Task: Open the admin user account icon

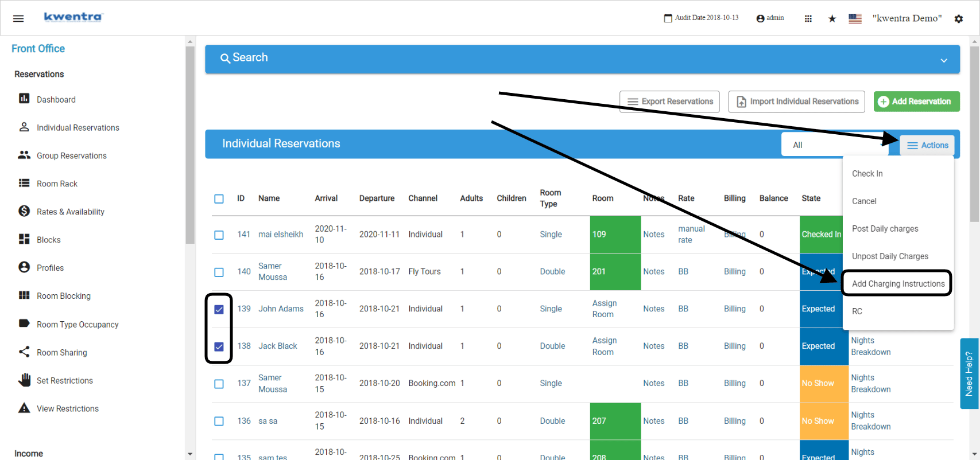Action: [x=761, y=18]
